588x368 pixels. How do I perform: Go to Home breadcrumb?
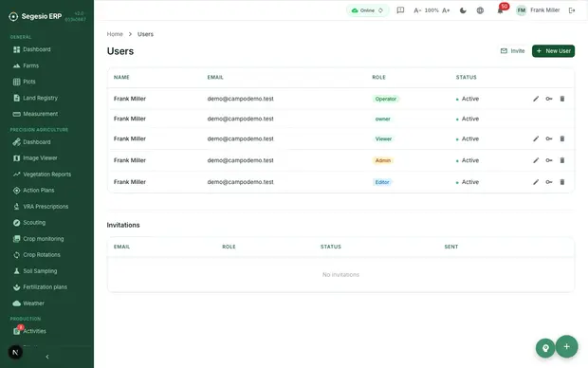pyautogui.click(x=115, y=34)
